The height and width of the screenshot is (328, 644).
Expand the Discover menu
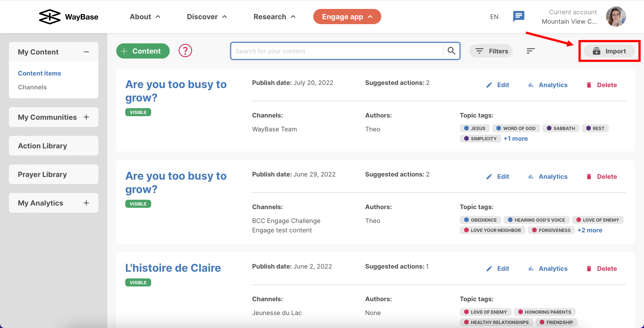click(207, 17)
